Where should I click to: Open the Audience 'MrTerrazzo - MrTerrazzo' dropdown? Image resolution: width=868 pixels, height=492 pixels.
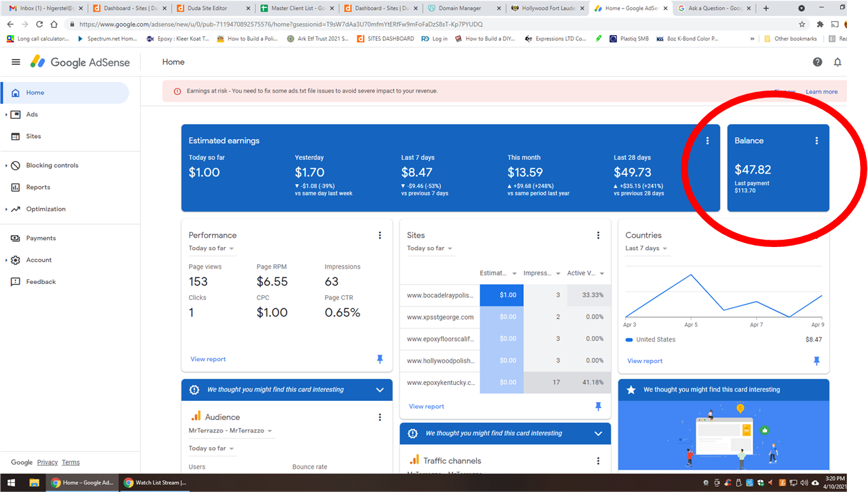pyautogui.click(x=231, y=431)
